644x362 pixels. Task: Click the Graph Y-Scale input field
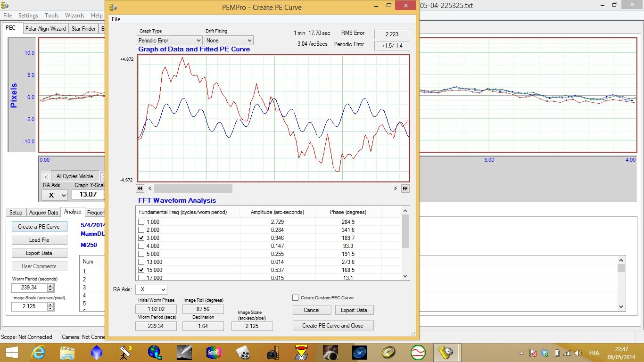88,195
